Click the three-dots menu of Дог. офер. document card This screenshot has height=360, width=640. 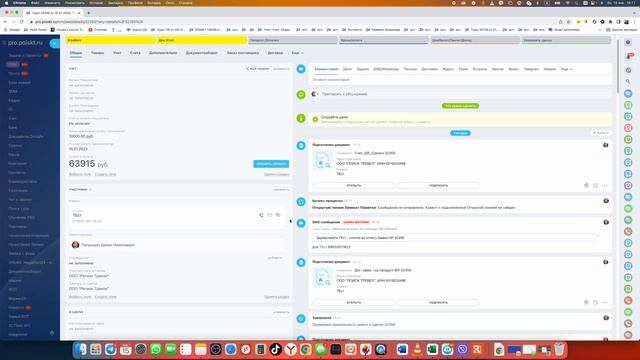604,302
